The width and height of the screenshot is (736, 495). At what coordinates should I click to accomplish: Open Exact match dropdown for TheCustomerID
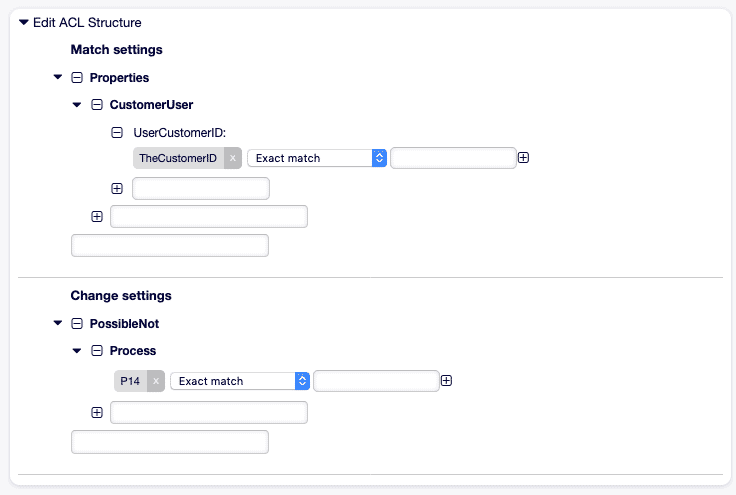(x=317, y=158)
